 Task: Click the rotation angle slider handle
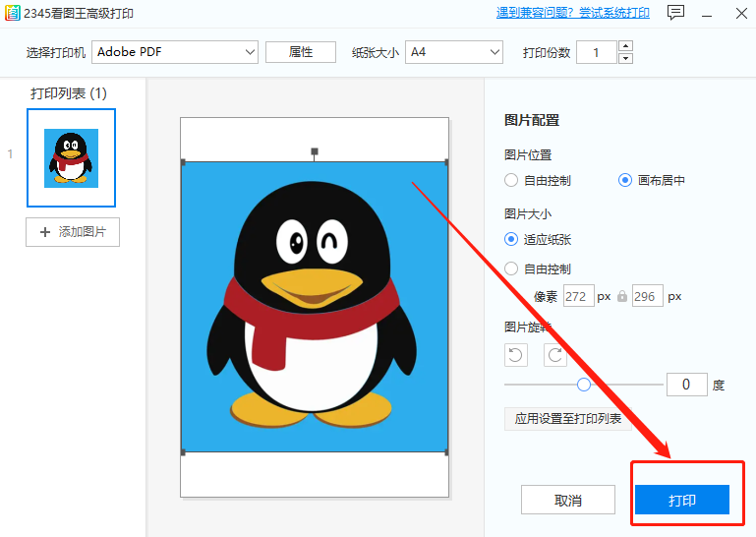584,385
